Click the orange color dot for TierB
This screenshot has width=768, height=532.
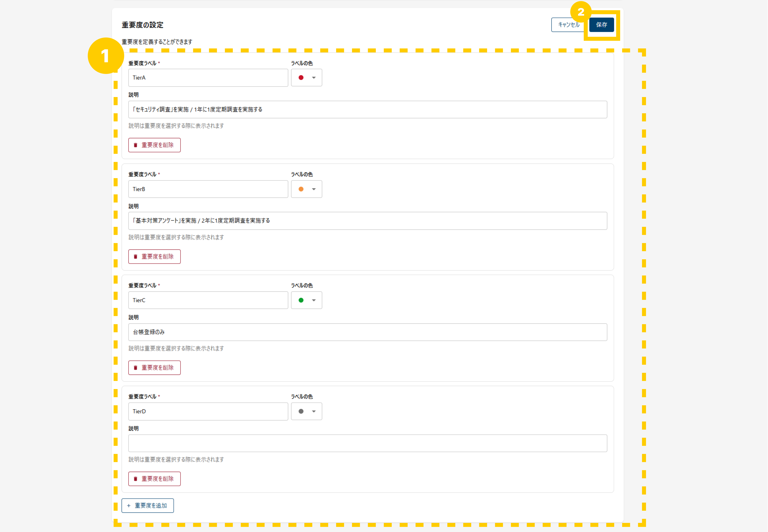(x=301, y=189)
